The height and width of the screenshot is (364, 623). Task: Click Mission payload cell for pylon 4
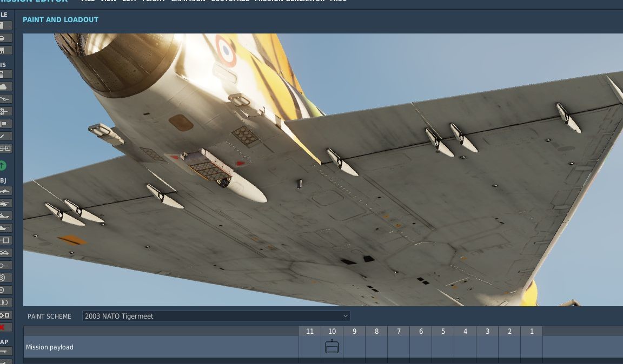point(465,347)
